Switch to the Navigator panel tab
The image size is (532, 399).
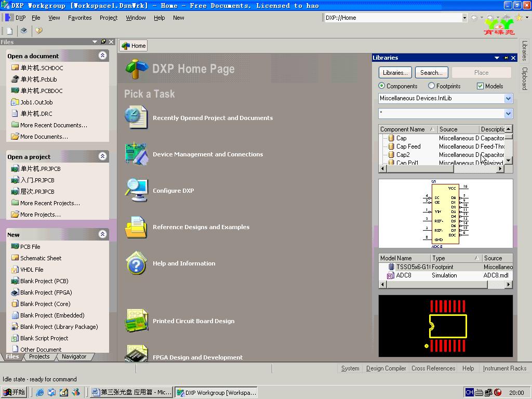[74, 356]
